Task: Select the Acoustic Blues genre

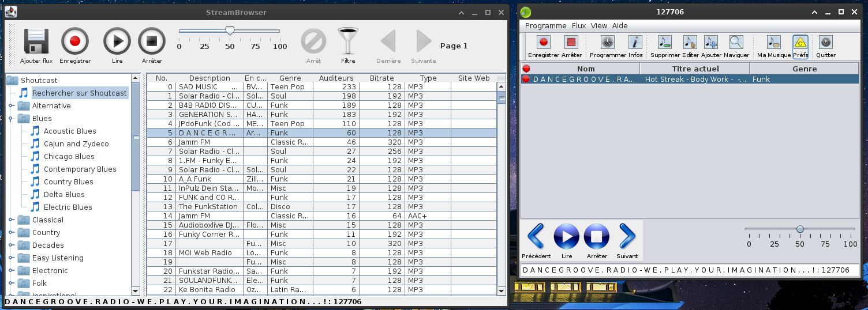Action: pyautogui.click(x=70, y=131)
